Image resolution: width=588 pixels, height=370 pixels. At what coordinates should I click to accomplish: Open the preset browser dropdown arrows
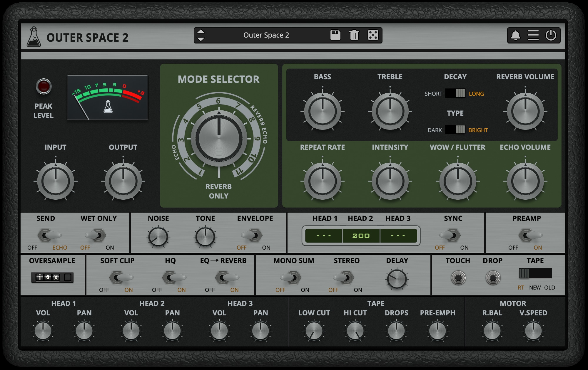click(x=201, y=35)
